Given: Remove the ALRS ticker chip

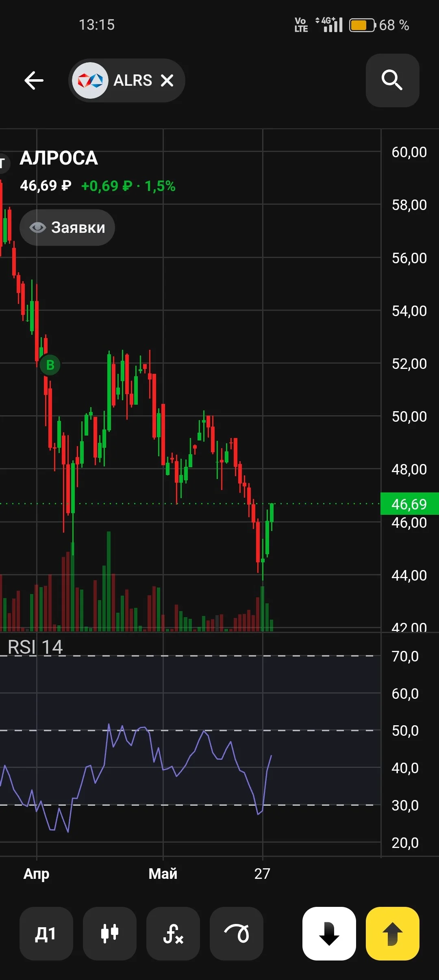Looking at the screenshot, I should click(x=167, y=80).
